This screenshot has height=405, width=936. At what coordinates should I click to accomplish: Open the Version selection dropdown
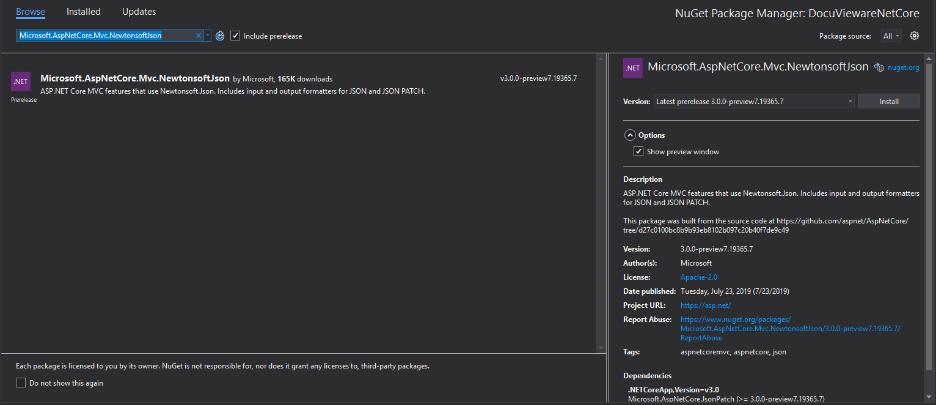click(x=754, y=102)
